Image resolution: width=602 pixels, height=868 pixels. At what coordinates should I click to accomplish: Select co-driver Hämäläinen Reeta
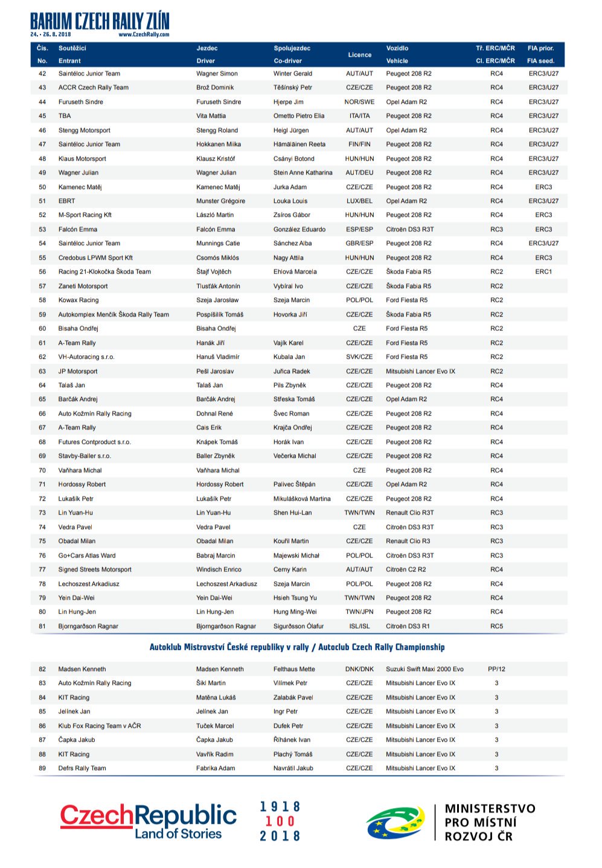click(299, 144)
